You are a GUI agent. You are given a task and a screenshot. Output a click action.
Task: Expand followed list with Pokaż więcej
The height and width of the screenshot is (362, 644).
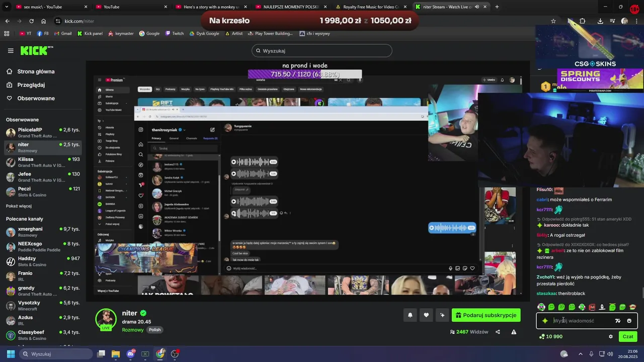point(19,206)
